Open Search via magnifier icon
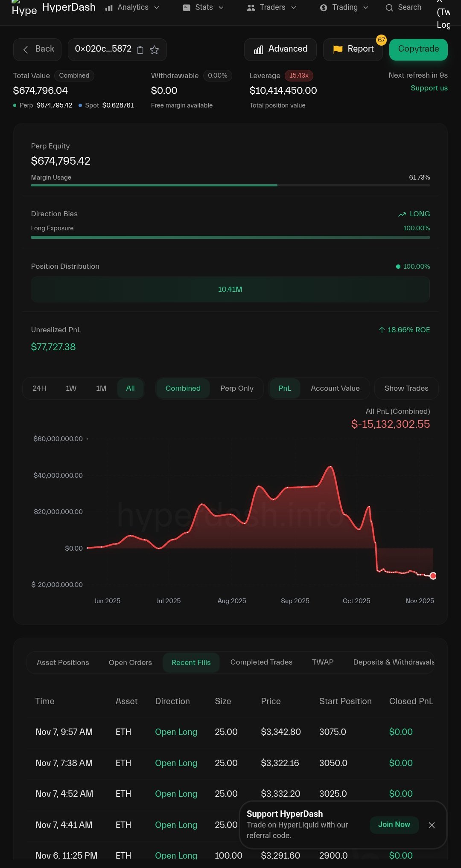 (389, 8)
